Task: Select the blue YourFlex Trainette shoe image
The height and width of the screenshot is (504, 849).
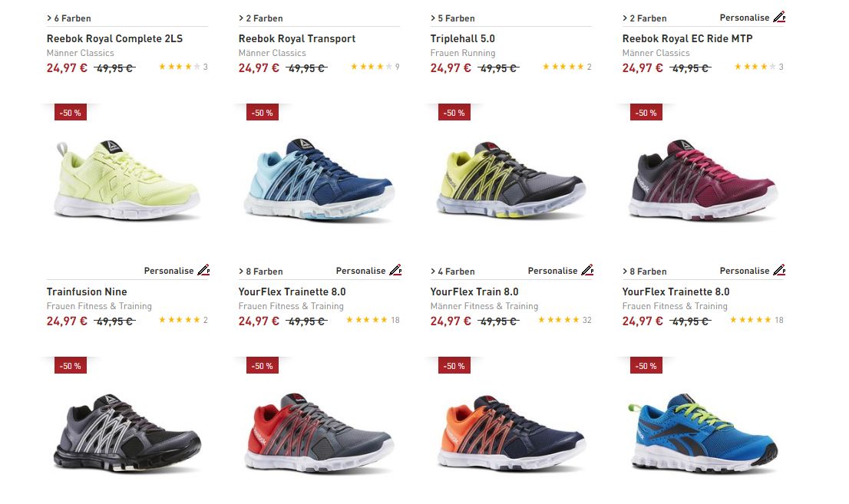Action: click(319, 180)
